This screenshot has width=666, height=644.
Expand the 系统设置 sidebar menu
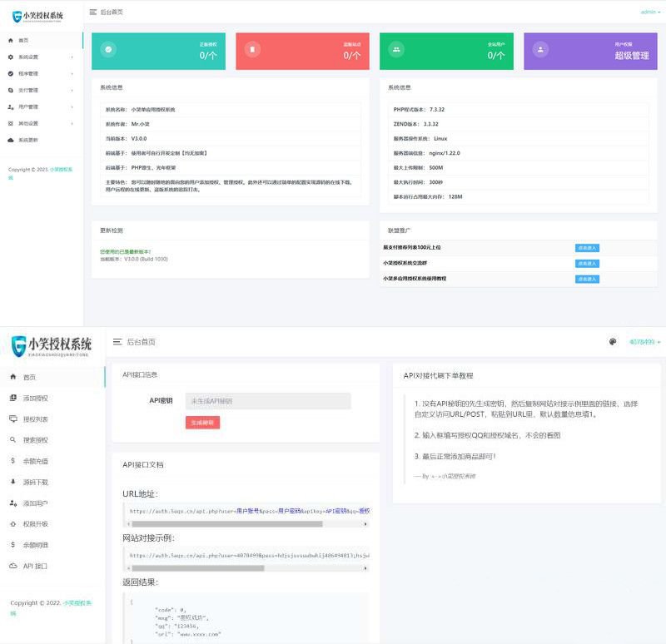(x=42, y=57)
